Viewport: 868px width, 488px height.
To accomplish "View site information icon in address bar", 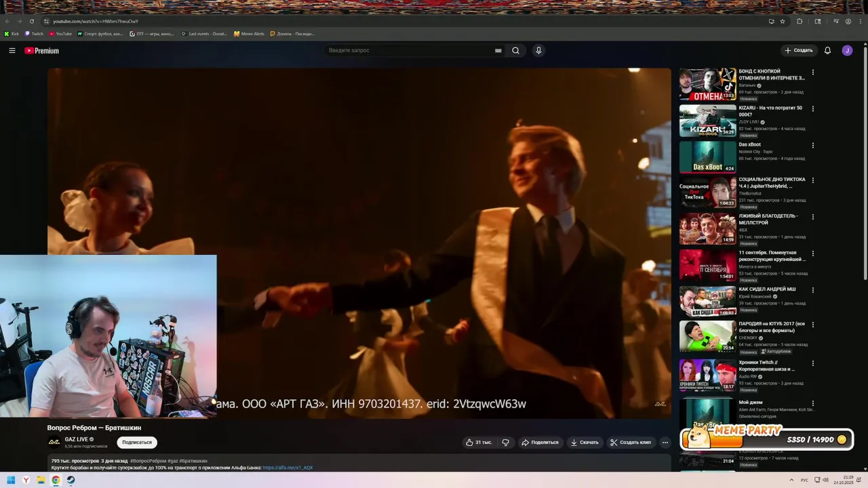I will click(x=46, y=21).
